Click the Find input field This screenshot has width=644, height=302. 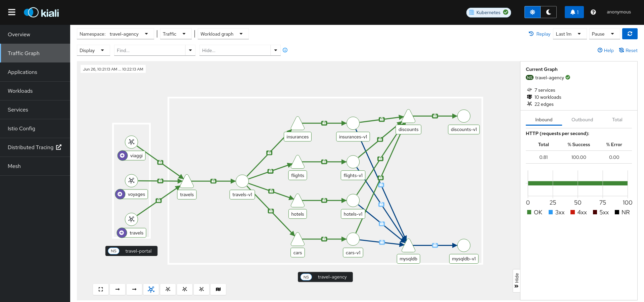(x=150, y=50)
